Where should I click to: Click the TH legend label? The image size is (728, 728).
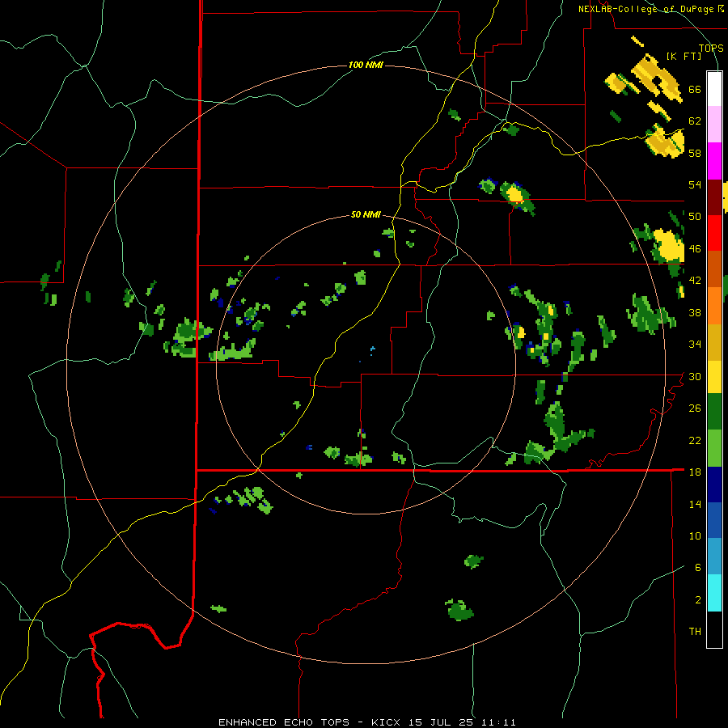695,632
